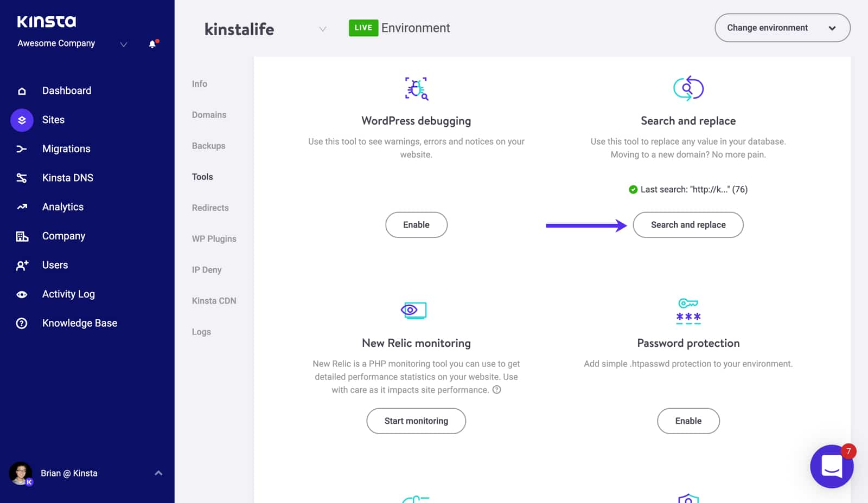The width and height of the screenshot is (868, 503).
Task: Click the green checkmark beside last search
Action: pyautogui.click(x=633, y=189)
